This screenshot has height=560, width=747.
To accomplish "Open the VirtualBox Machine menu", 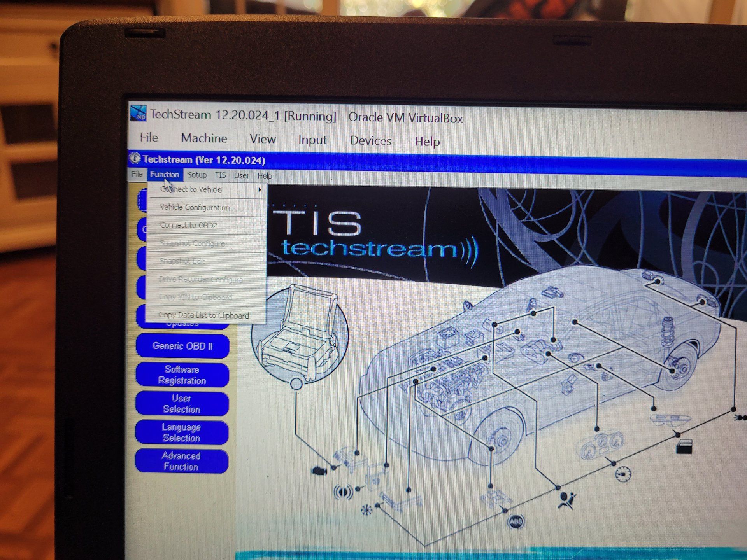I will tap(204, 138).
